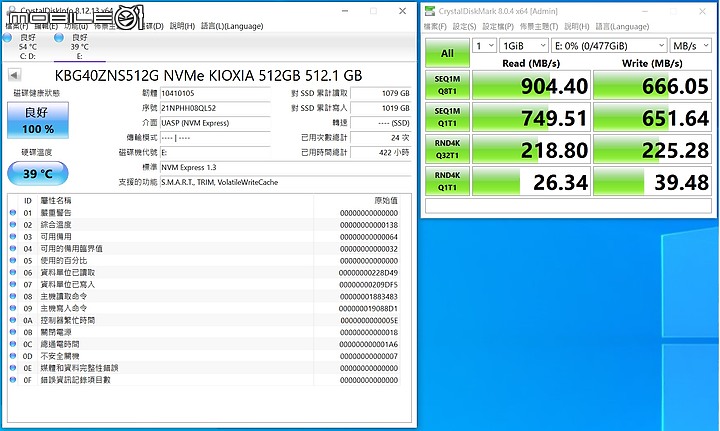
Task: Start the RND4K Q1T1 test
Action: (x=447, y=181)
